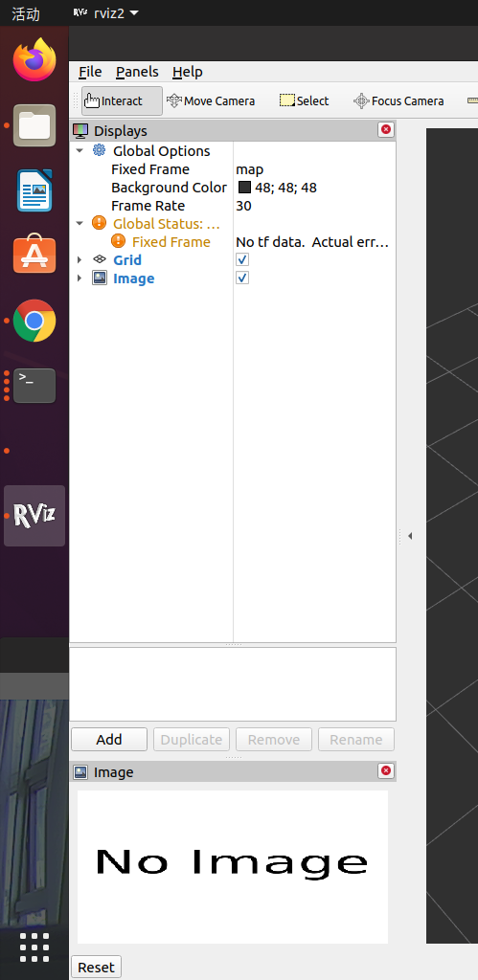Click the Fixed Frame warning icon
The width and height of the screenshot is (478, 980).
point(118,241)
